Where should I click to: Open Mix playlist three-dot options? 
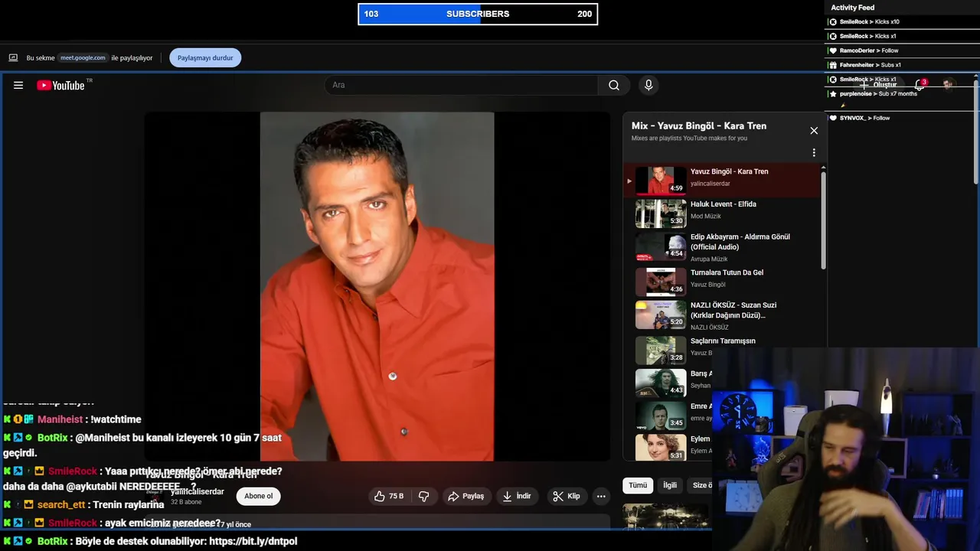pyautogui.click(x=814, y=152)
